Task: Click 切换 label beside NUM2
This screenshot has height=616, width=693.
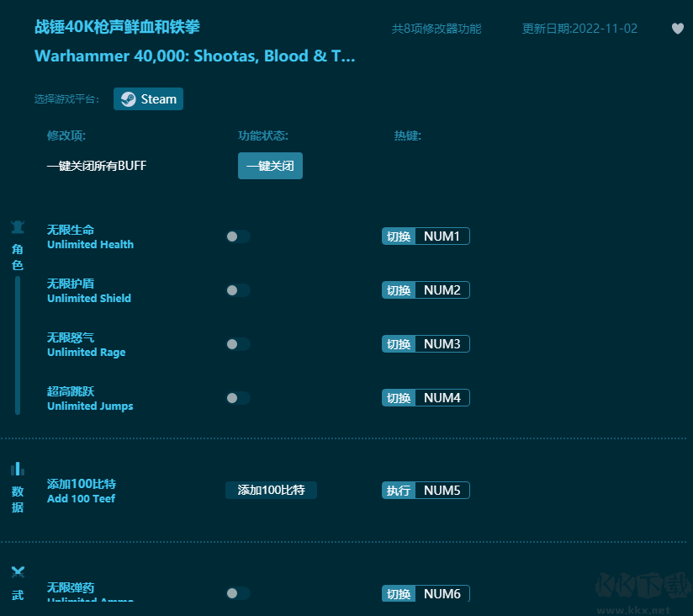Action: coord(399,290)
